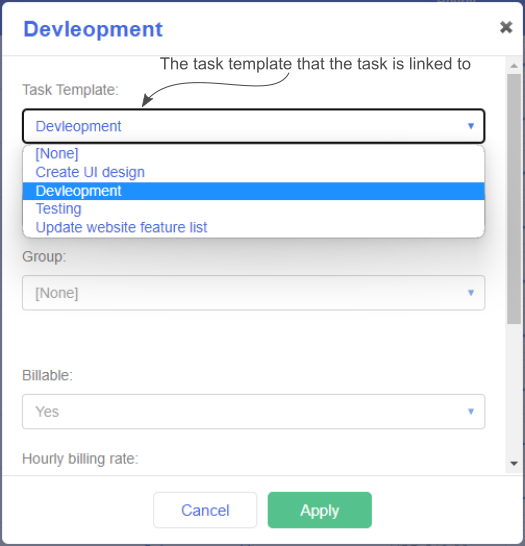Click the dialog's vertical scrollbar thumb
Screen dimensions: 525x546
[x=514, y=199]
